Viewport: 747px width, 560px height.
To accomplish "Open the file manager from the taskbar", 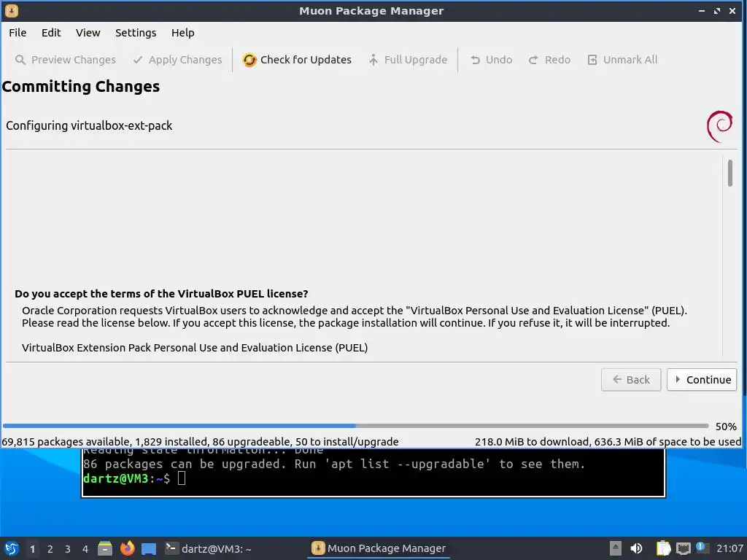I will (x=105, y=548).
